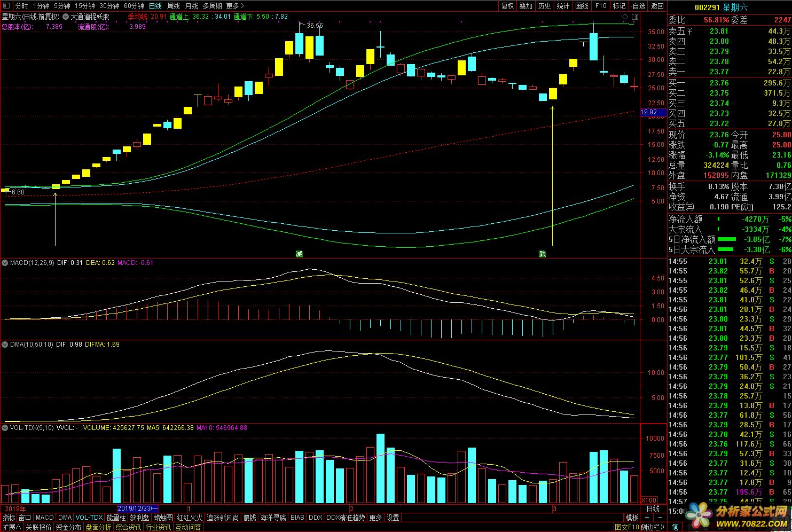Click the 减 marker on main chart
This screenshot has height=532, width=792.
coord(299,254)
